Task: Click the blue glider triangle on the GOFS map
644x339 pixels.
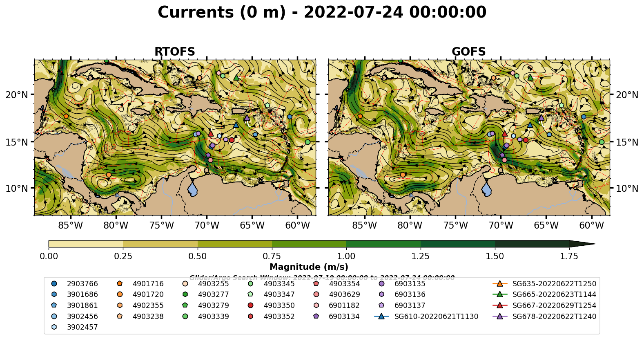Action: pos(530,125)
